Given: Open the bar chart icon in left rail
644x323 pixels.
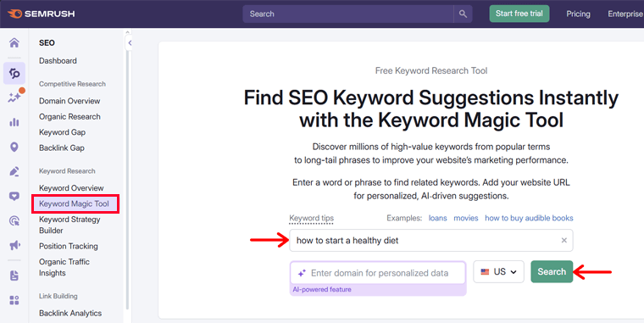Looking at the screenshot, I should (x=14, y=122).
